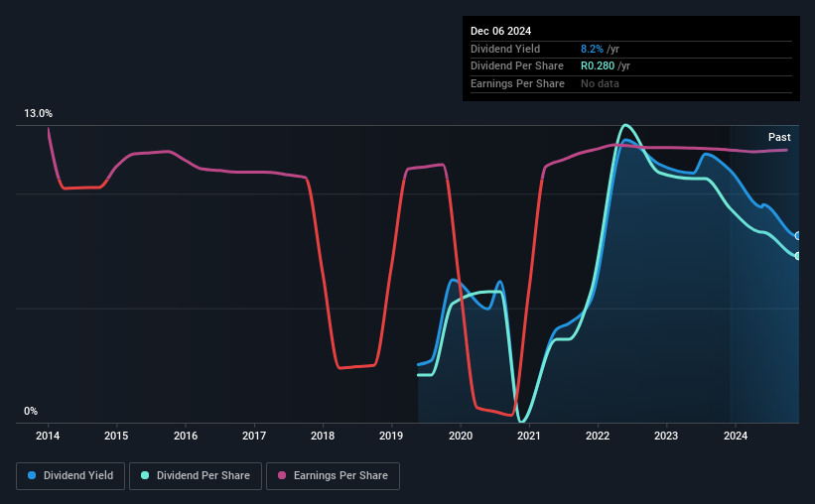The image size is (815, 504).
Task: Click the 2015 x-axis label
Action: click(116, 436)
